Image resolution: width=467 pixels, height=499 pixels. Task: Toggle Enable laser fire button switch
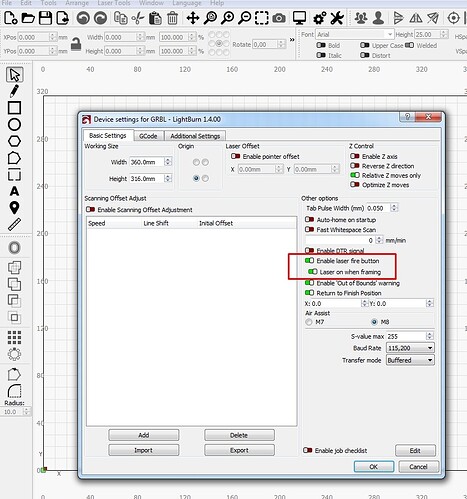pyautogui.click(x=309, y=261)
